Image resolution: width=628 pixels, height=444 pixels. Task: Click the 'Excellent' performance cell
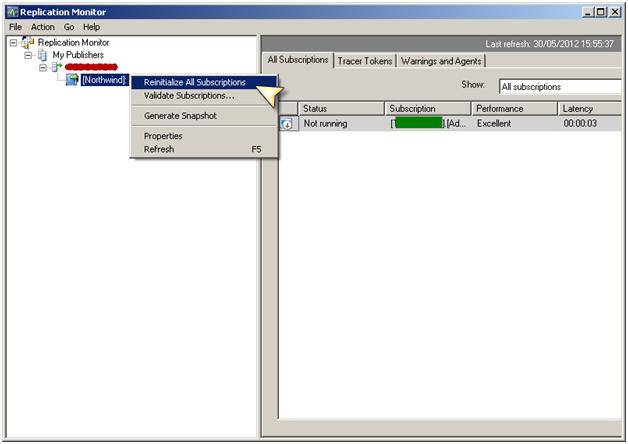click(494, 123)
